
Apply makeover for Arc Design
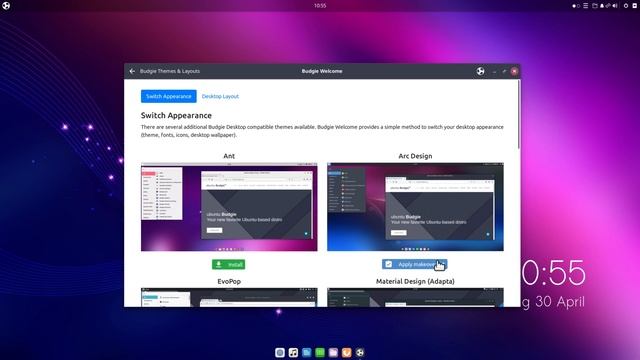tap(415, 264)
